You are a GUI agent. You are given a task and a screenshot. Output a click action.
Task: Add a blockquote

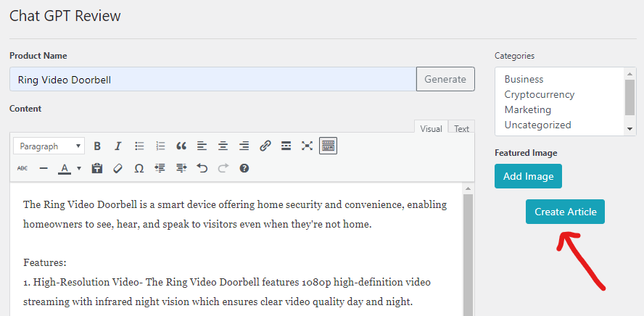[181, 146]
